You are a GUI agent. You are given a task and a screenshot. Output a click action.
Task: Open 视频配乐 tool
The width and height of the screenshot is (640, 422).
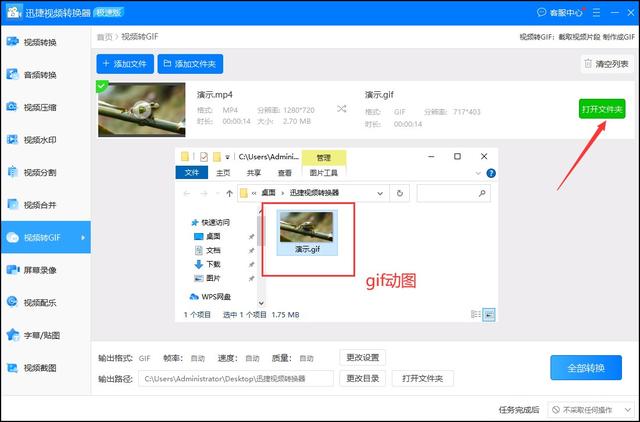45,302
